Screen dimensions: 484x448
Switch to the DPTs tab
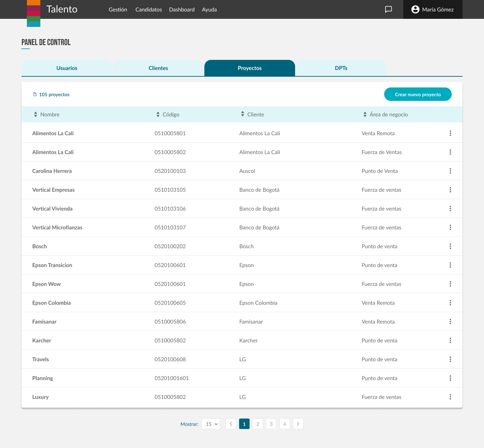tap(341, 68)
